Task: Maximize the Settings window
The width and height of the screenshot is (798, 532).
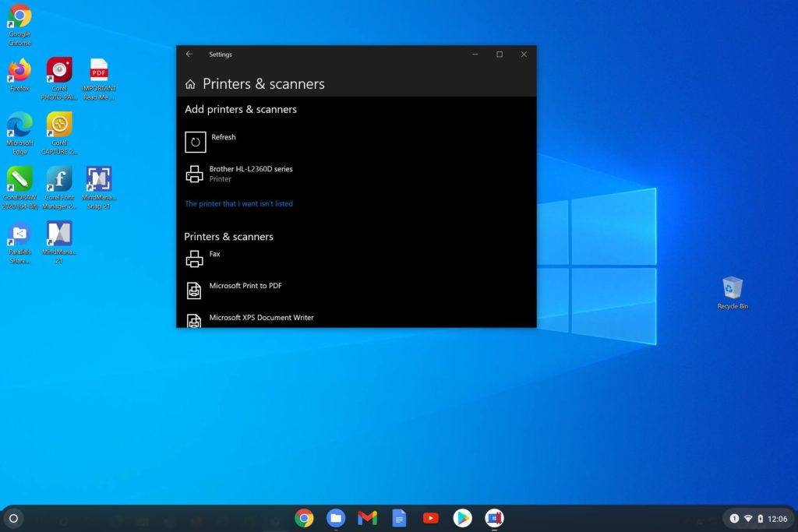Action: (500, 55)
